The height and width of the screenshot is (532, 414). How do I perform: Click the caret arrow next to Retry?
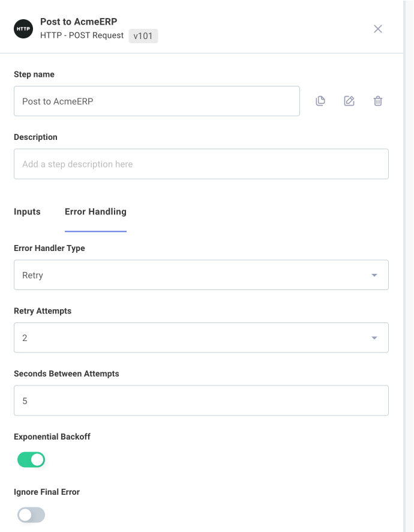[374, 275]
